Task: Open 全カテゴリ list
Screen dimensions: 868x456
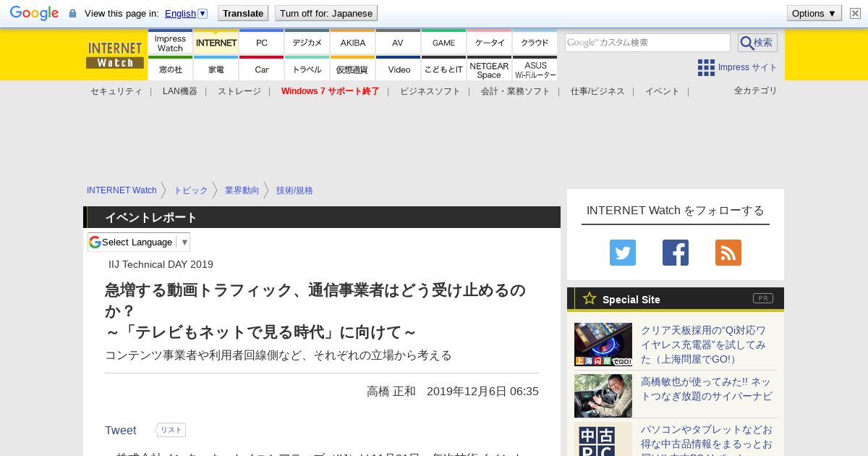Action: pyautogui.click(x=756, y=90)
